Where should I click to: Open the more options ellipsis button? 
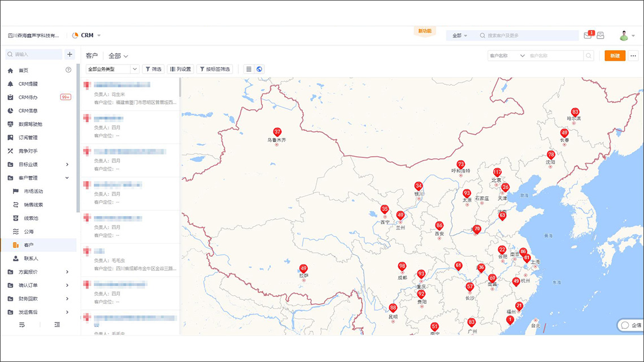pos(633,55)
